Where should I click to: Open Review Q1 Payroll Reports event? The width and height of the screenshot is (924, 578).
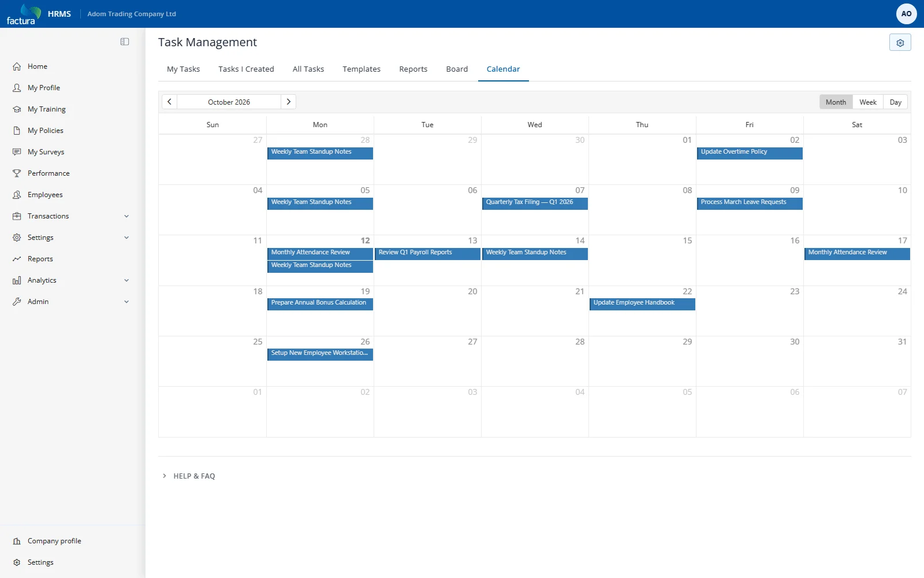[x=427, y=253]
